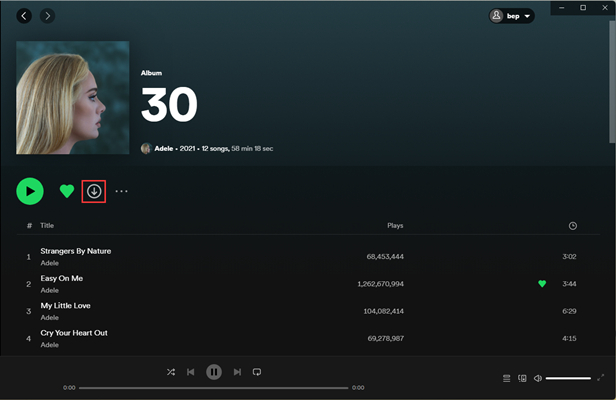Maximize the Spotify window
Viewport: 616px width, 400px height.
[x=583, y=8]
